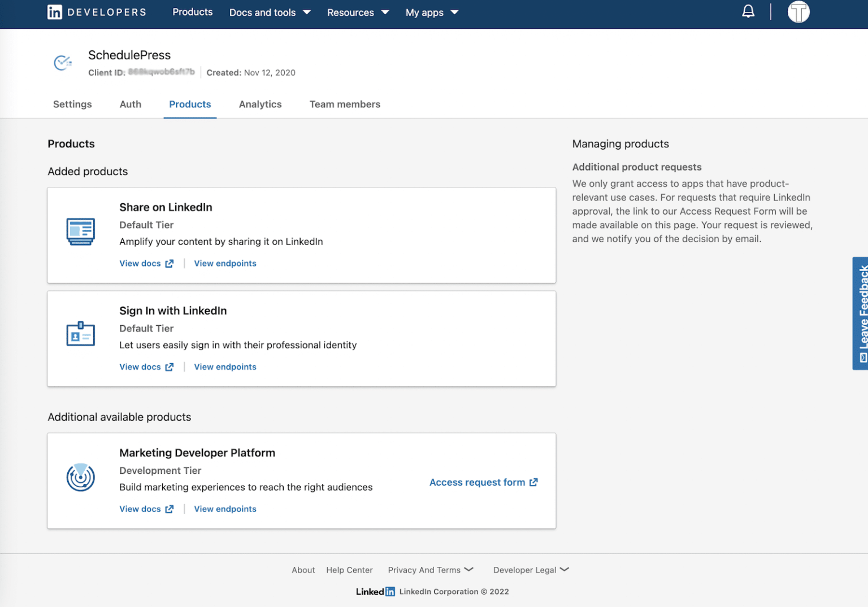868x607 pixels.
Task: Expand Privacy And Terms in the footer
Action: (430, 570)
